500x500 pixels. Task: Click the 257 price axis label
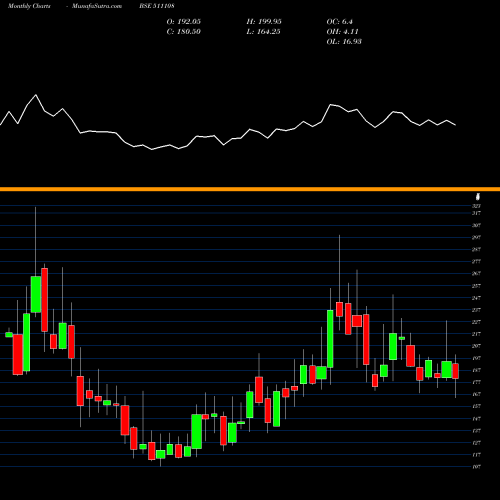pyautogui.click(x=476, y=286)
